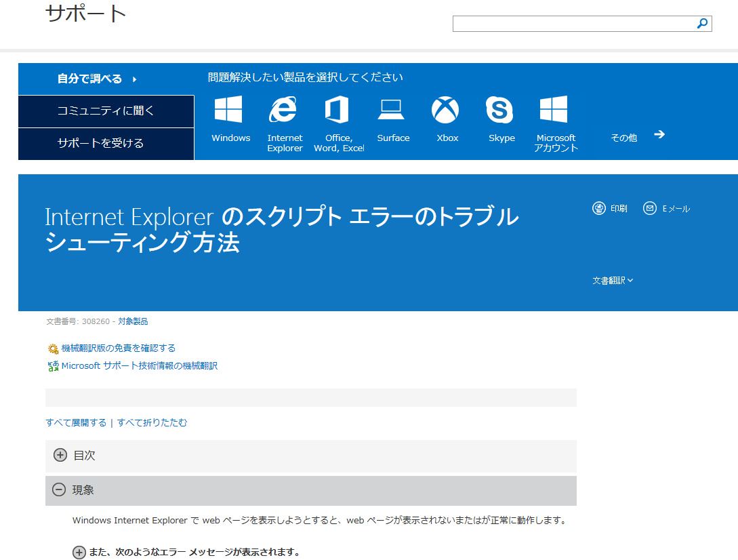Open the サポートを受ける tab

[106, 143]
